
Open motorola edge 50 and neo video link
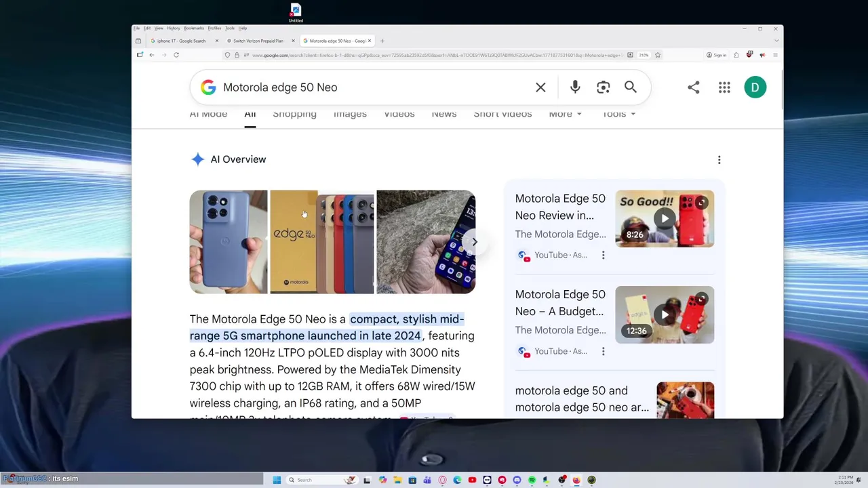point(582,399)
